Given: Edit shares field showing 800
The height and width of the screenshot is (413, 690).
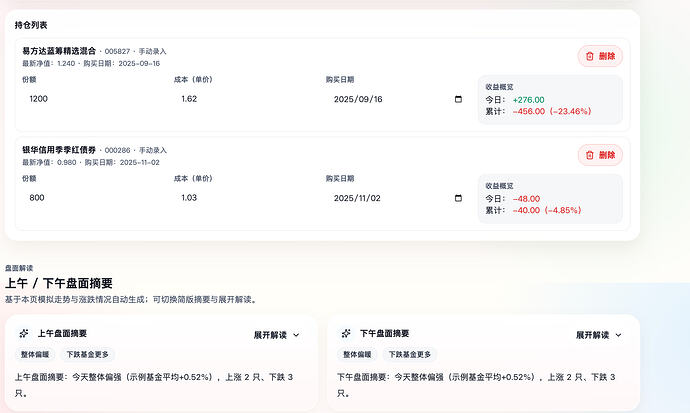Looking at the screenshot, I should (95, 198).
